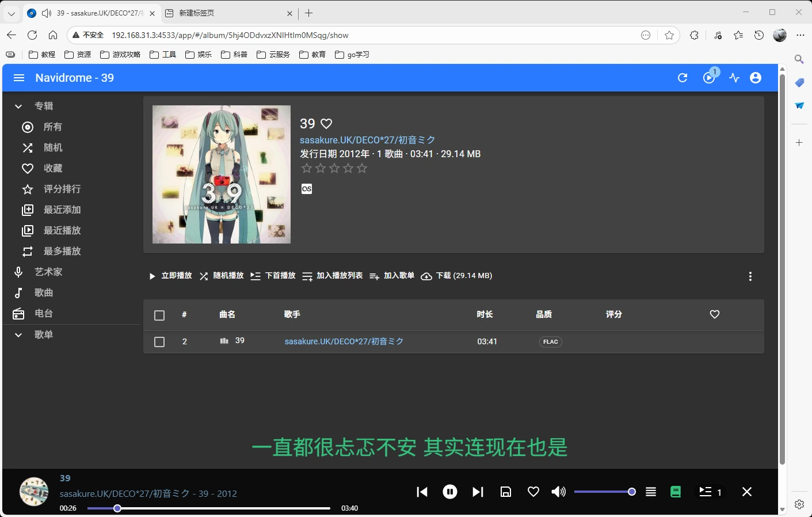
Task: Open 电台 (Radio) from the sidebar
Action: (44, 313)
